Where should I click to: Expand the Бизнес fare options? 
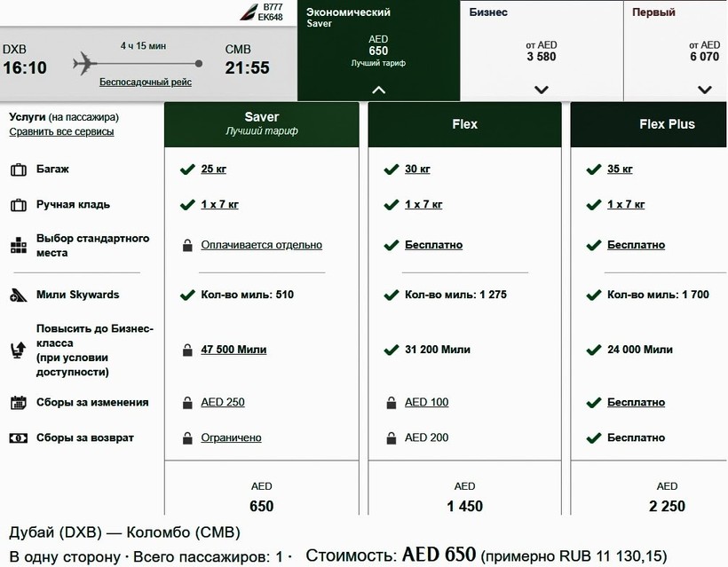[542, 90]
